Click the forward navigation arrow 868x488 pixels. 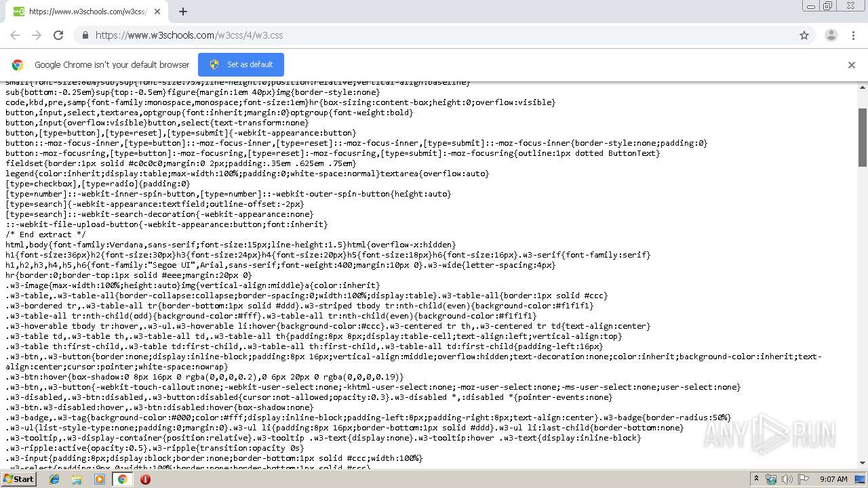click(37, 35)
